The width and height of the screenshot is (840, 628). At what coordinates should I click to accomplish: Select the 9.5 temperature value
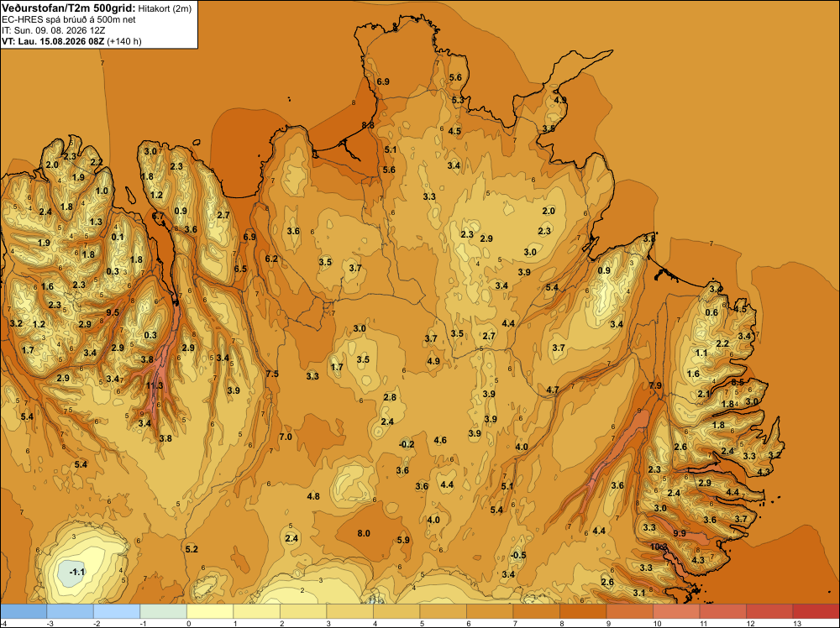pyautogui.click(x=113, y=312)
